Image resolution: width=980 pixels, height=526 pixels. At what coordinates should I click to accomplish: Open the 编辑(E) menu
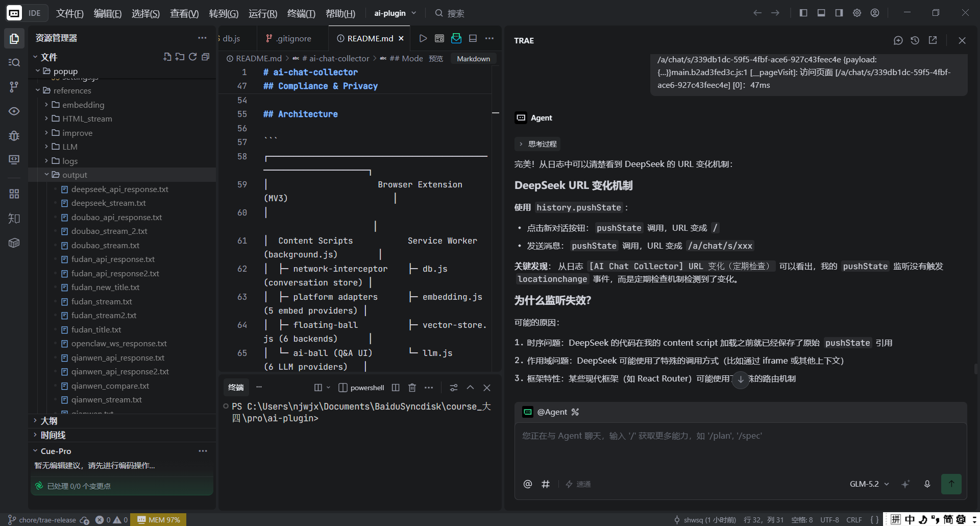click(107, 13)
